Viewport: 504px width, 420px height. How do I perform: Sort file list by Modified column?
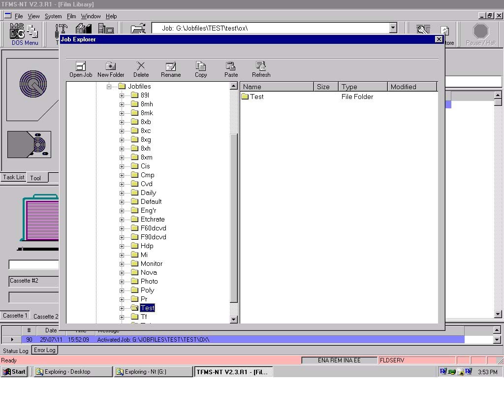412,87
